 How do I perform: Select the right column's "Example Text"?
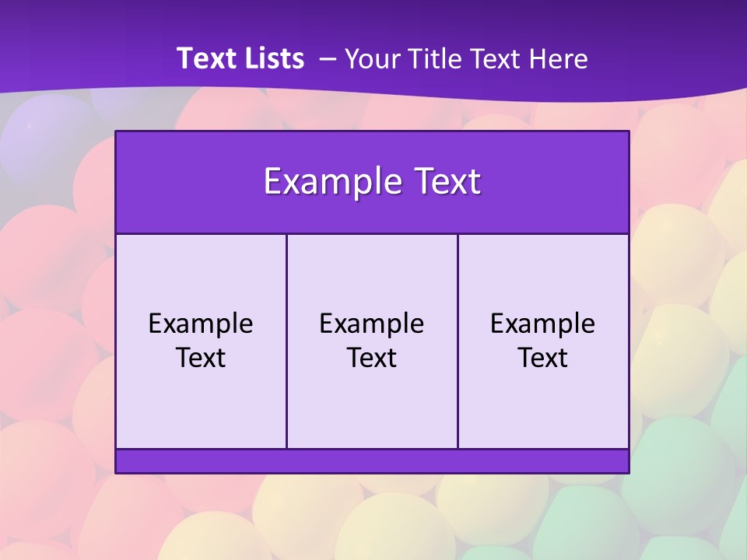tap(543, 341)
